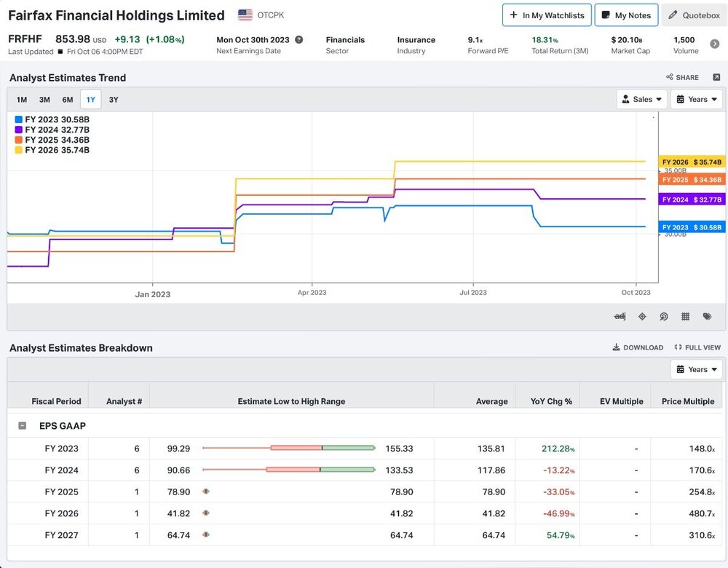Viewport: 728px width, 568px height.
Task: Toggle the FY 2024 purple legend swatch
Action: pyautogui.click(x=19, y=130)
